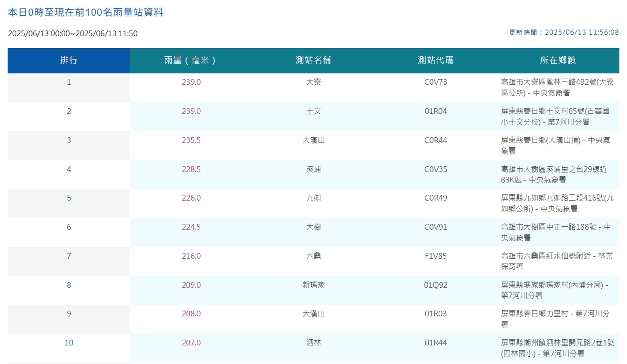Image resolution: width=627 pixels, height=364 pixels.
Task: Click the 排行 column header
Action: tap(69, 60)
